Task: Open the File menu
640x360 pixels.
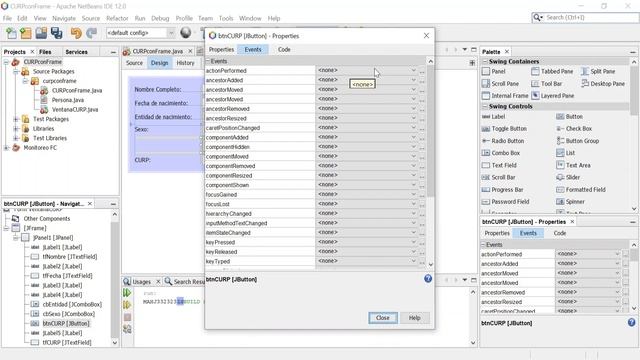Action: (x=7, y=18)
